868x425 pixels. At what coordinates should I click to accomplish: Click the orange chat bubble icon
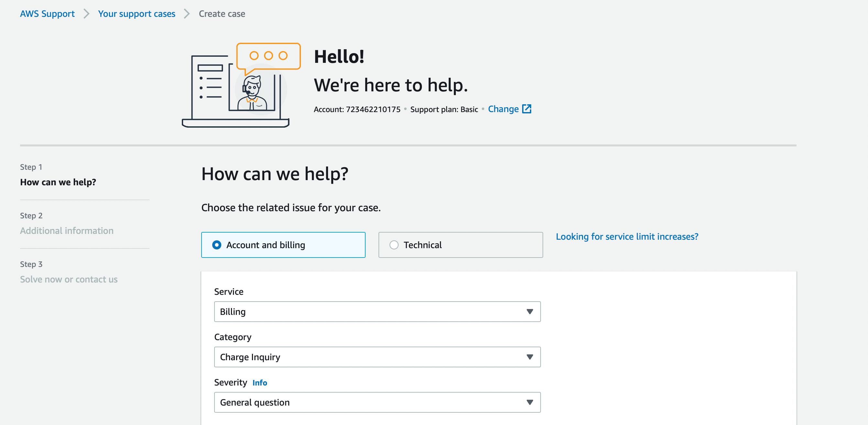click(268, 56)
